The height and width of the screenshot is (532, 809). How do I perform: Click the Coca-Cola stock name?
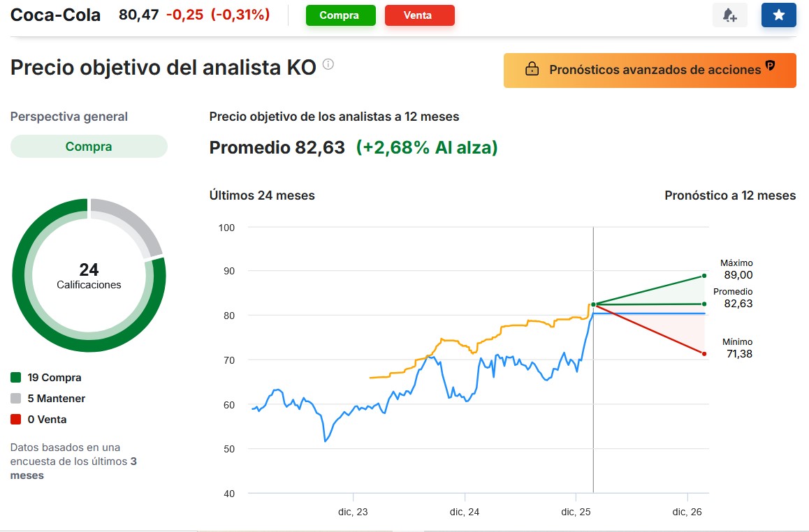[55, 15]
